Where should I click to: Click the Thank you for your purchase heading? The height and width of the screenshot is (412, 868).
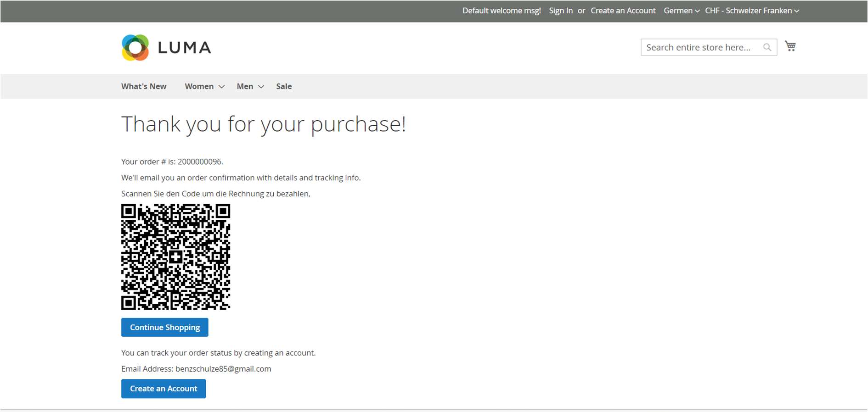[263, 124]
